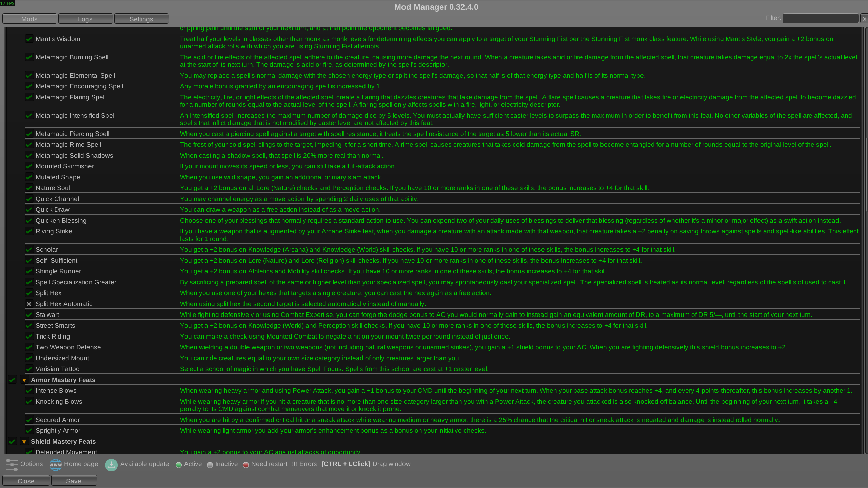This screenshot has width=868, height=488.
Task: Toggle the Street Smarts checkbox
Action: [29, 326]
